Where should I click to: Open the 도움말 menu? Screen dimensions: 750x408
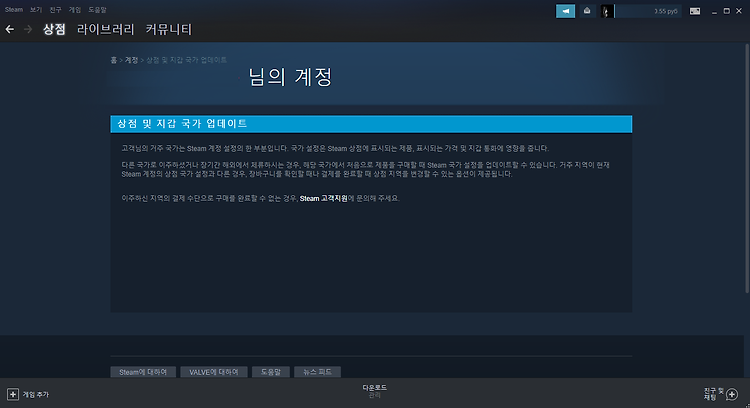[97, 10]
